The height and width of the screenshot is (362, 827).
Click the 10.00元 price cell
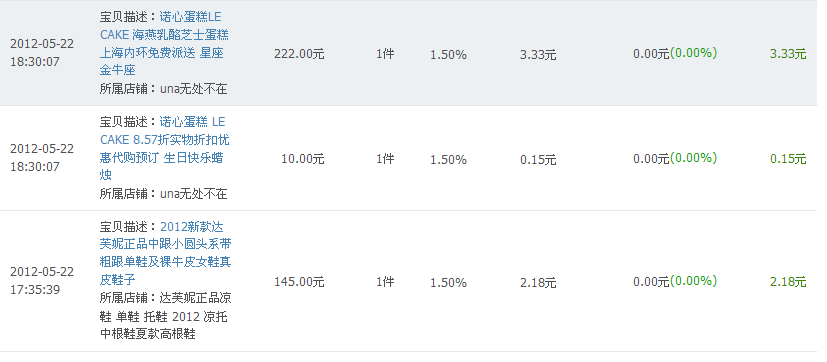tap(303, 159)
